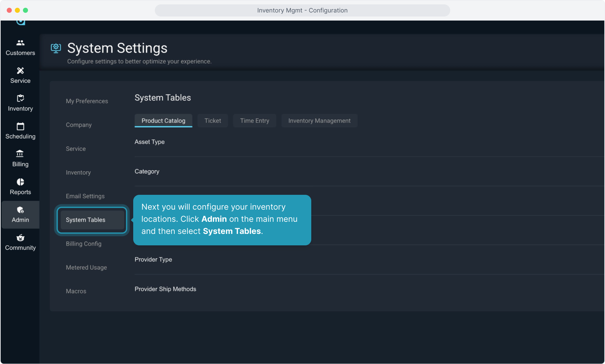Open the Provider Ship Methods row

click(165, 289)
